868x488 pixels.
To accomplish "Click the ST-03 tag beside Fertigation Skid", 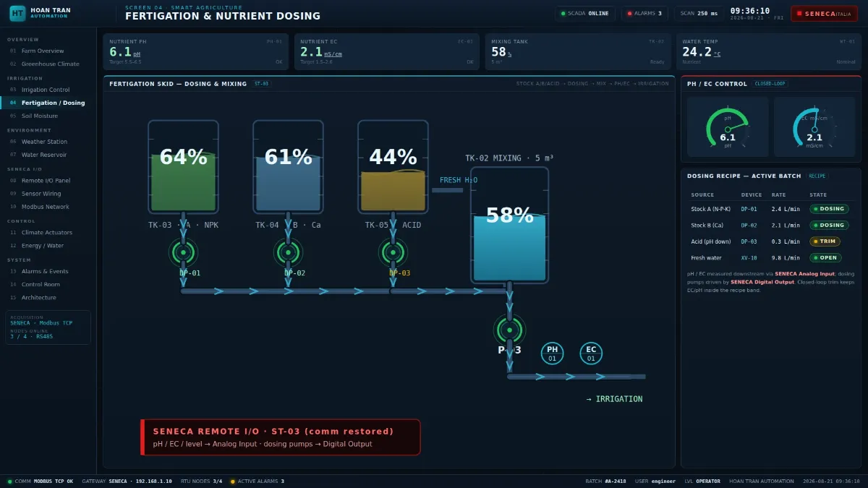I will point(261,84).
